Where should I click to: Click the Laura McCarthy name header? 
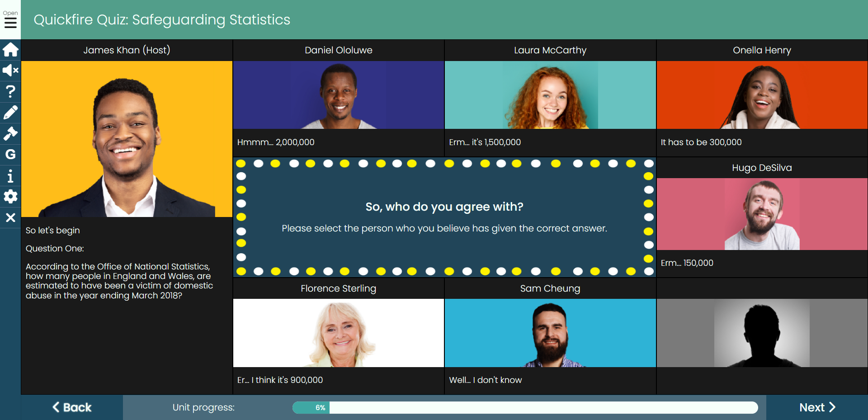550,50
